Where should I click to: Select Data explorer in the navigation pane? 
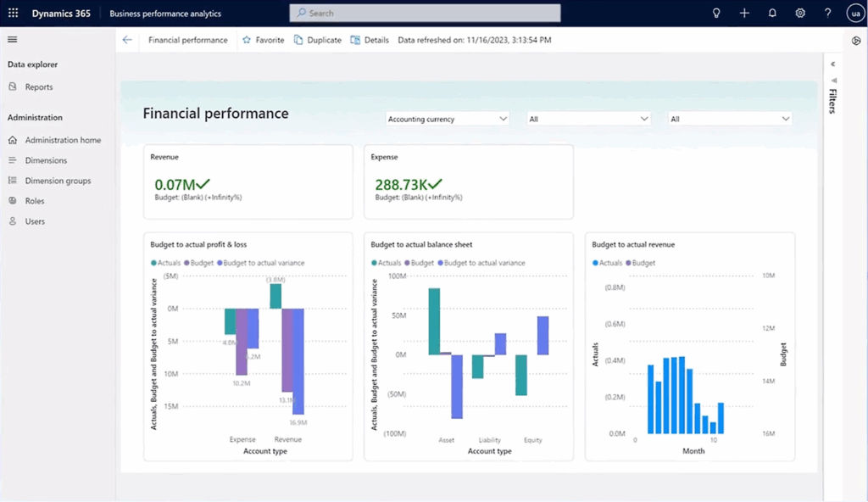[31, 64]
